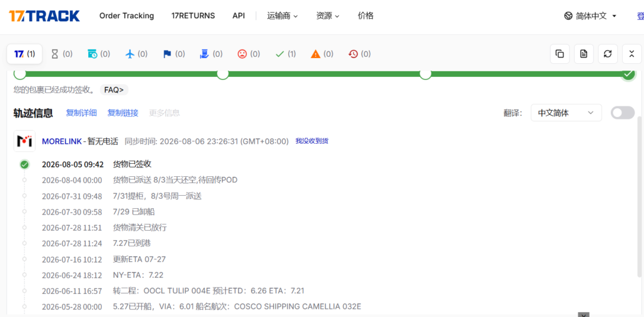Filter by green checkmark delivered status
The image size is (644, 317).
pyautogui.click(x=286, y=54)
